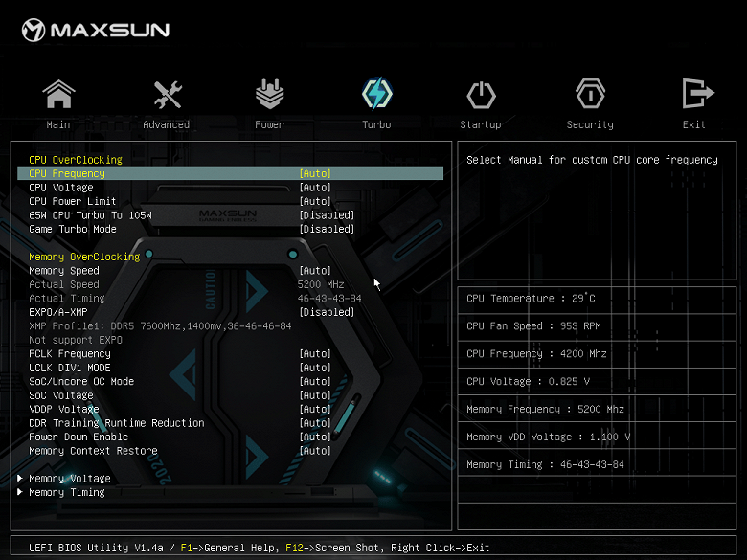
Task: Switch to the Advanced tab label
Action: (167, 124)
